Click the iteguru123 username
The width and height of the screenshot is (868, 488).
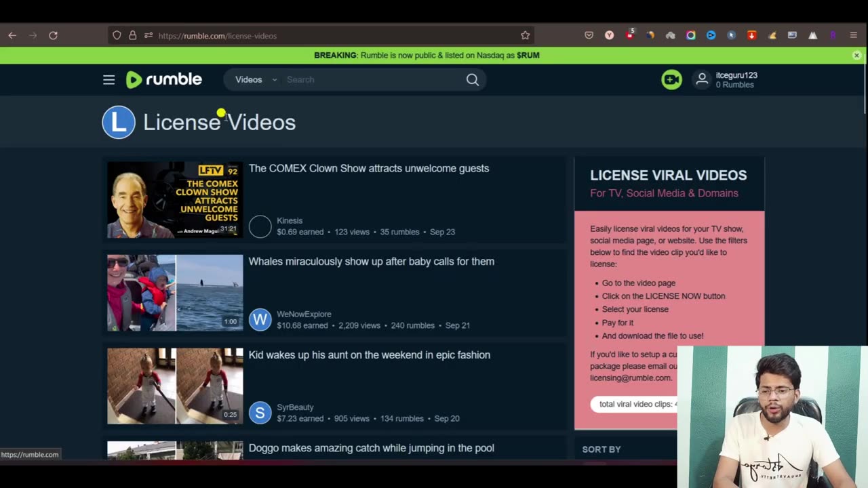736,75
